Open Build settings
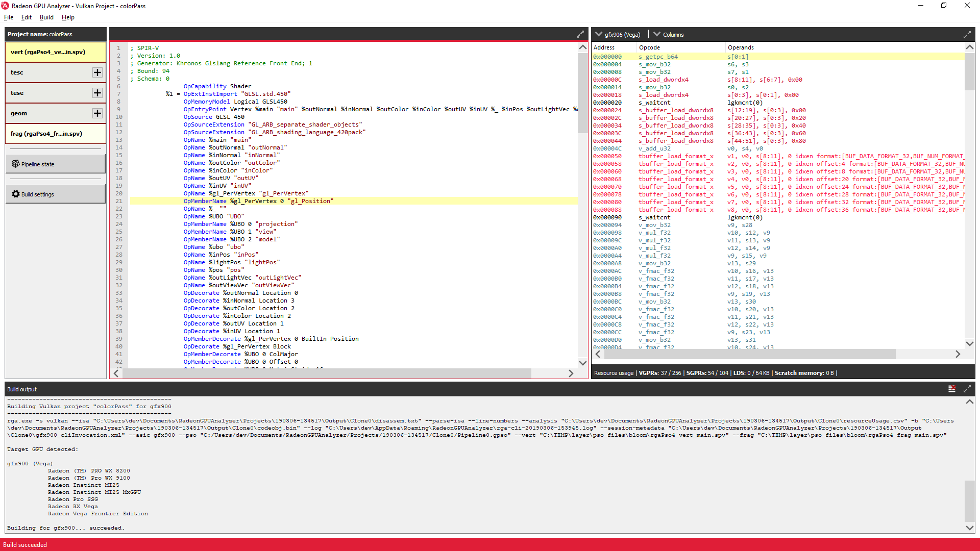 point(55,194)
